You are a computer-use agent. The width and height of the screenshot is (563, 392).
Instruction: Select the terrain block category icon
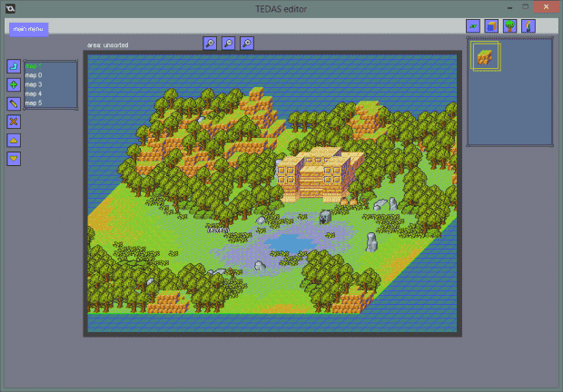tap(491, 26)
